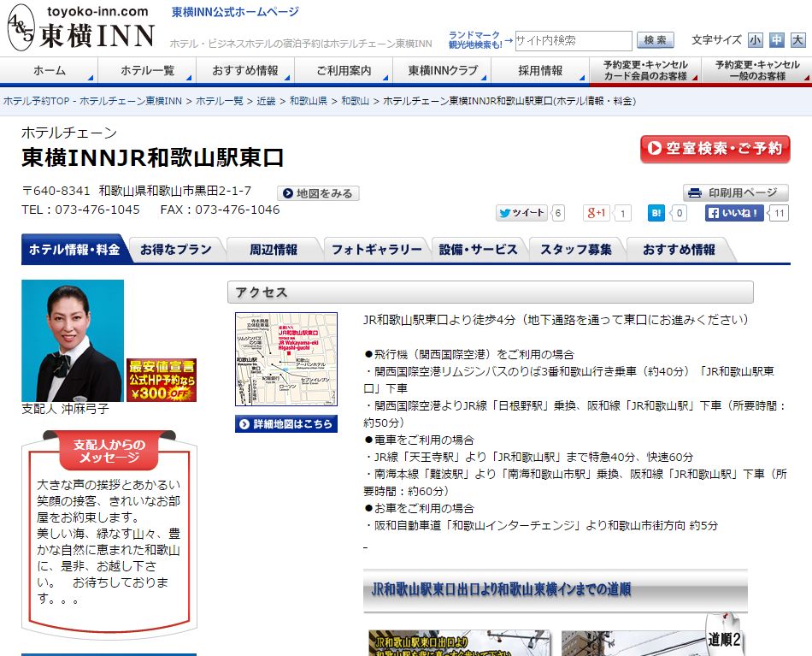Focus the サイト内検索 search field
Viewport: 812px width, 656px height.
tap(574, 40)
